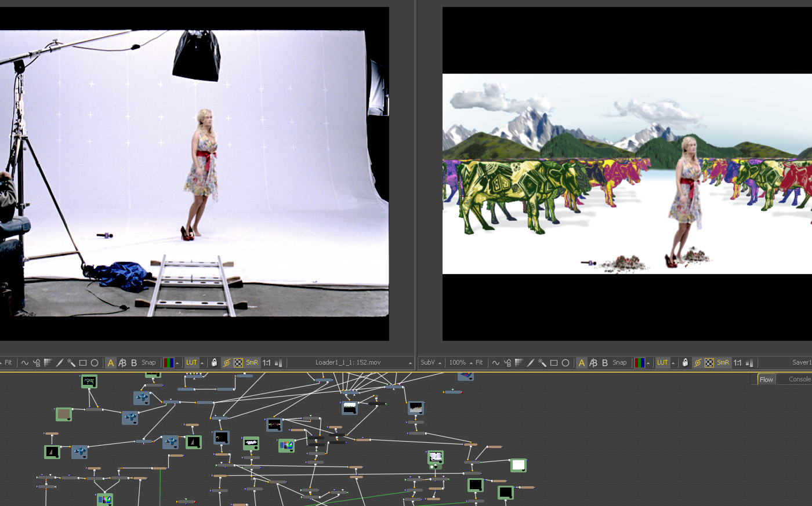Image resolution: width=812 pixels, height=506 pixels.
Task: Select the white thumbnail node in flow
Action: coord(519,465)
